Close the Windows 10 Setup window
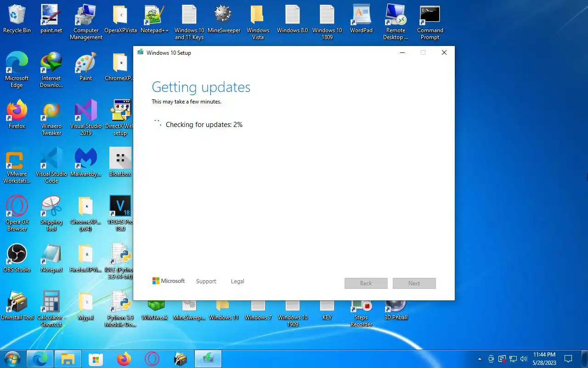The height and width of the screenshot is (368, 588). (444, 52)
